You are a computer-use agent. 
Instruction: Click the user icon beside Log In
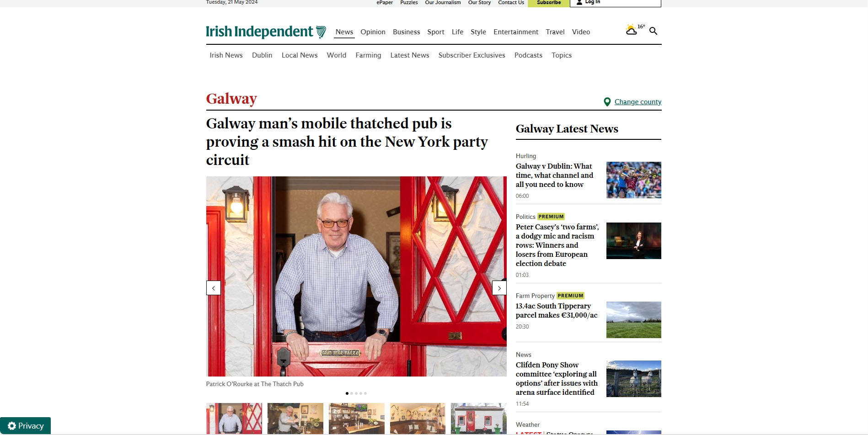579,2
